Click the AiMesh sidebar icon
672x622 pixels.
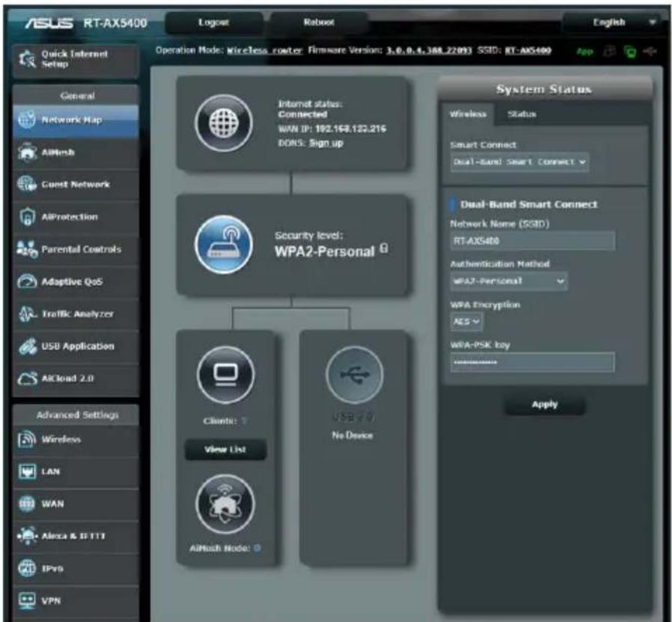[27, 152]
